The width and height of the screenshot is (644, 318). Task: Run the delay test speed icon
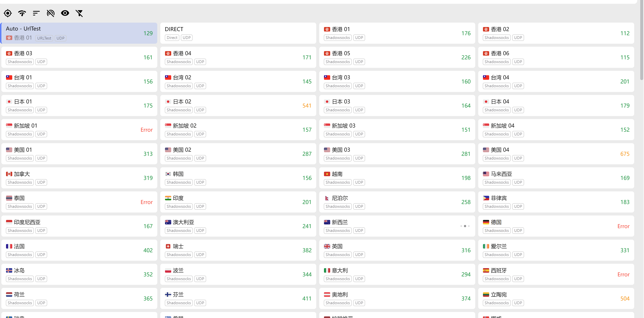coord(22,13)
